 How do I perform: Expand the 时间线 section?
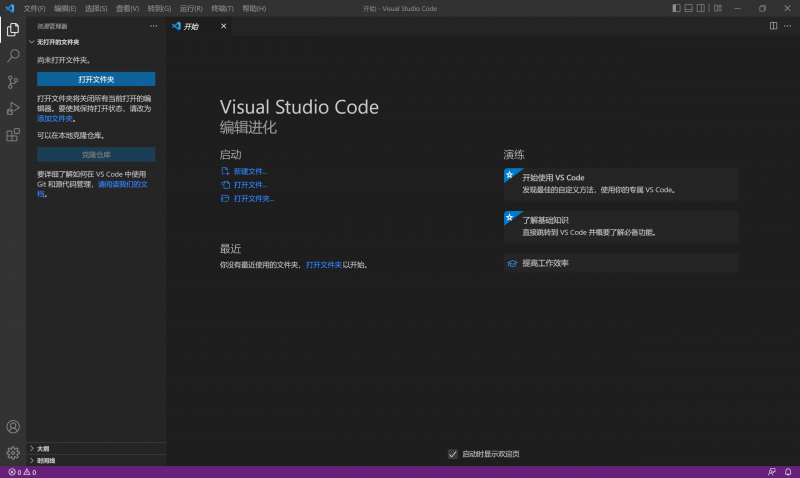[x=46, y=460]
